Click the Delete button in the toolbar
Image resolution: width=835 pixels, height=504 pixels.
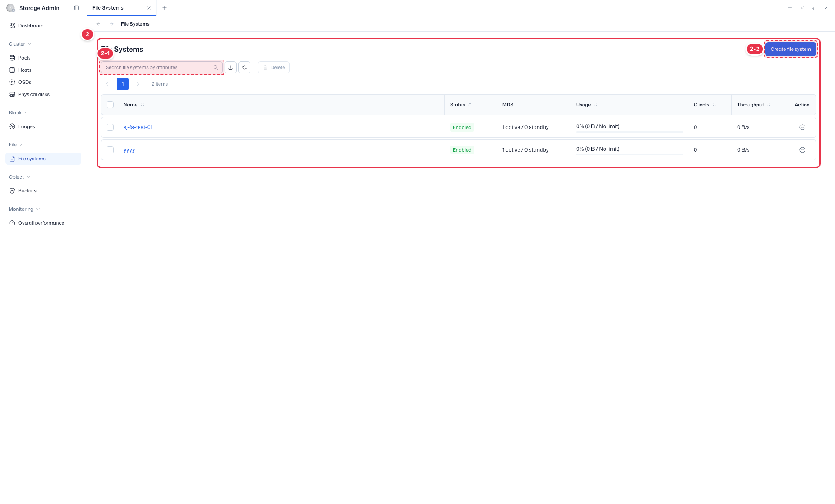pyautogui.click(x=274, y=67)
